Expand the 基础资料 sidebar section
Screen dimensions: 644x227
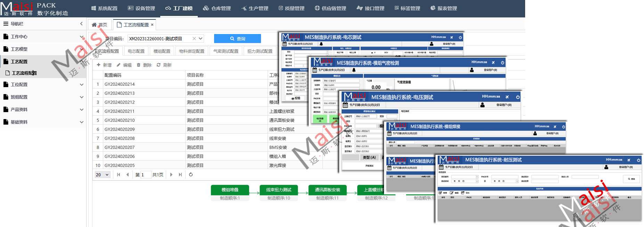coord(43,122)
